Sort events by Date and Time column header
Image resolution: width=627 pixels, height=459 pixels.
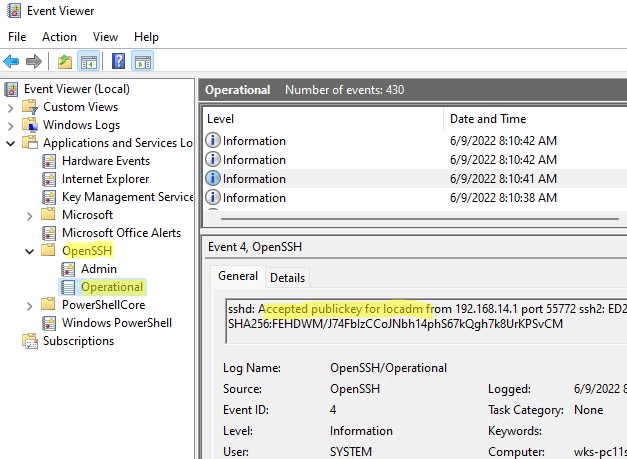(x=535, y=119)
